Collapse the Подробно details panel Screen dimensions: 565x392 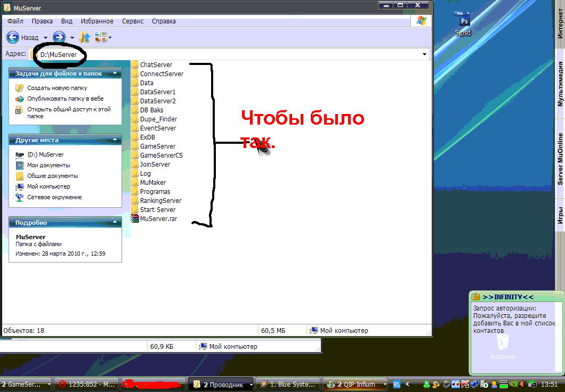(114, 223)
